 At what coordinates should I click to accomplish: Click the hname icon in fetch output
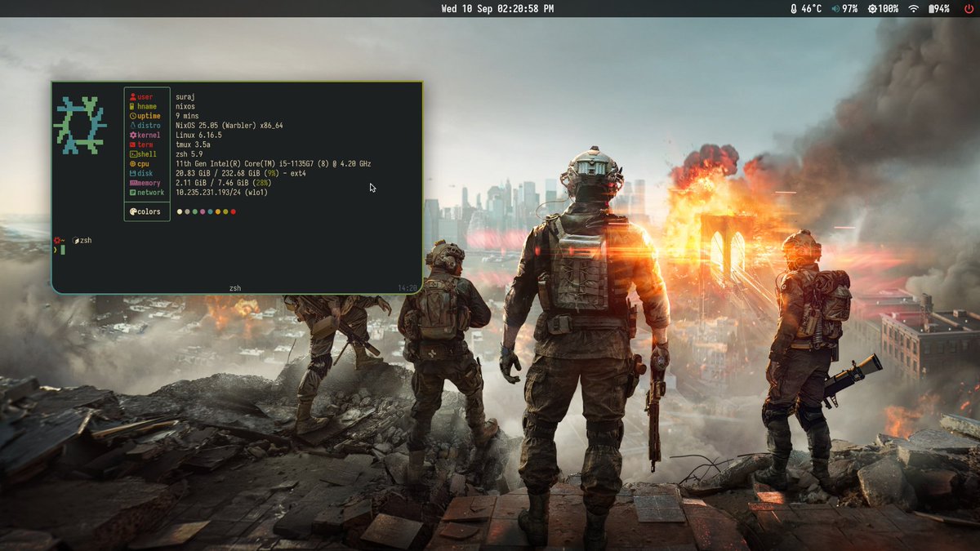pyautogui.click(x=132, y=107)
